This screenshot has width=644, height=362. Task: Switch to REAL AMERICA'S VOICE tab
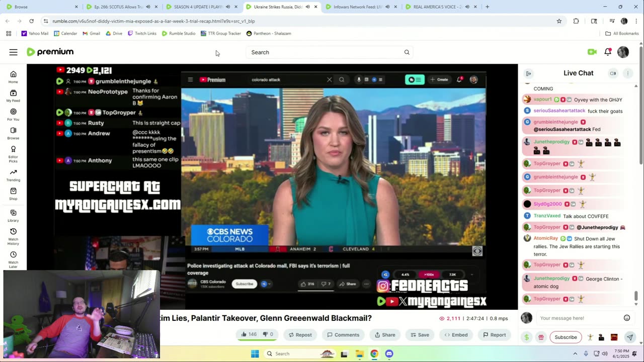440,7
